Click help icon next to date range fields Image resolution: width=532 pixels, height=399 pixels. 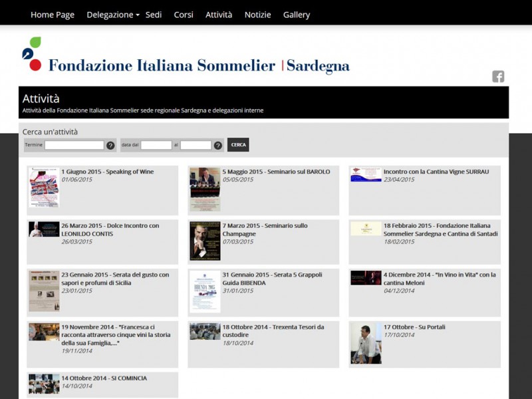point(218,145)
